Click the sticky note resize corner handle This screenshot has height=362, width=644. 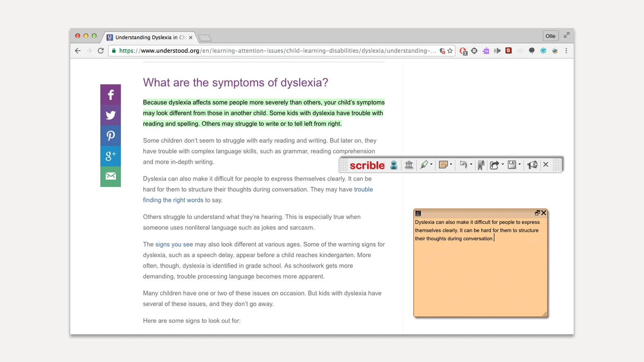coord(544,314)
